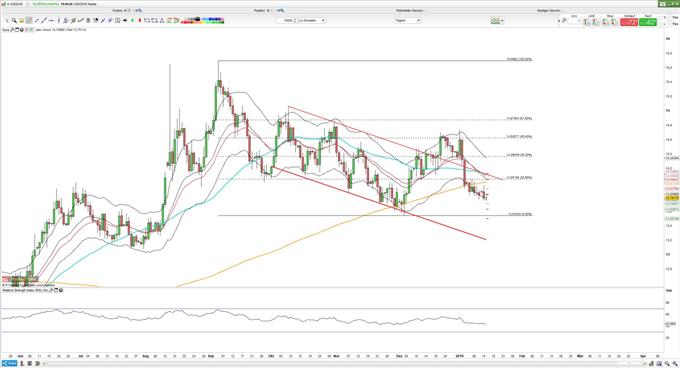Screen dimensions: 680x368
Task: Expand the chart style dropdown arrow
Action: coord(503,20)
